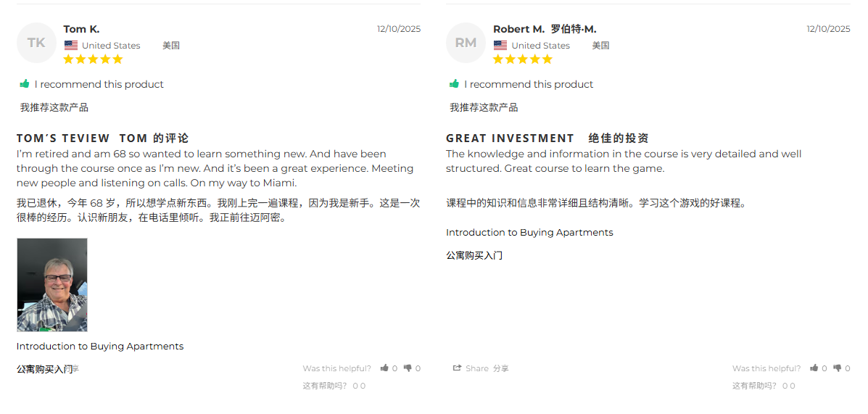
Task: Click the US flag next to Tom K.
Action: [x=71, y=46]
